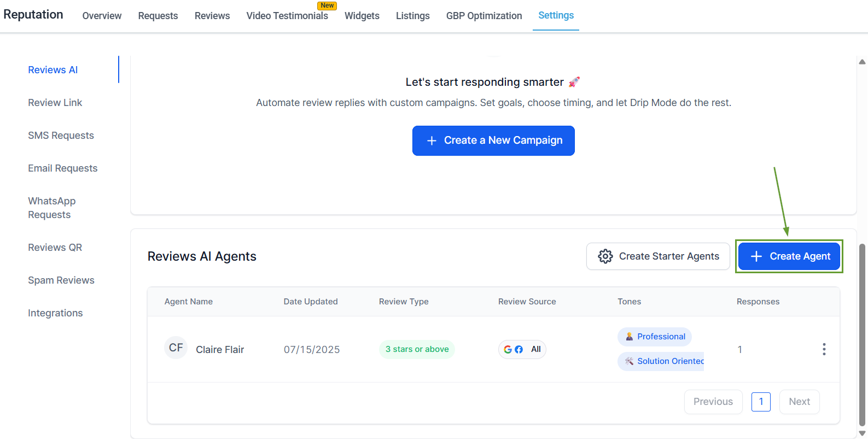Screen dimensions: 868x441
Task: Select Reviews AI in the sidebar
Action: 53,70
